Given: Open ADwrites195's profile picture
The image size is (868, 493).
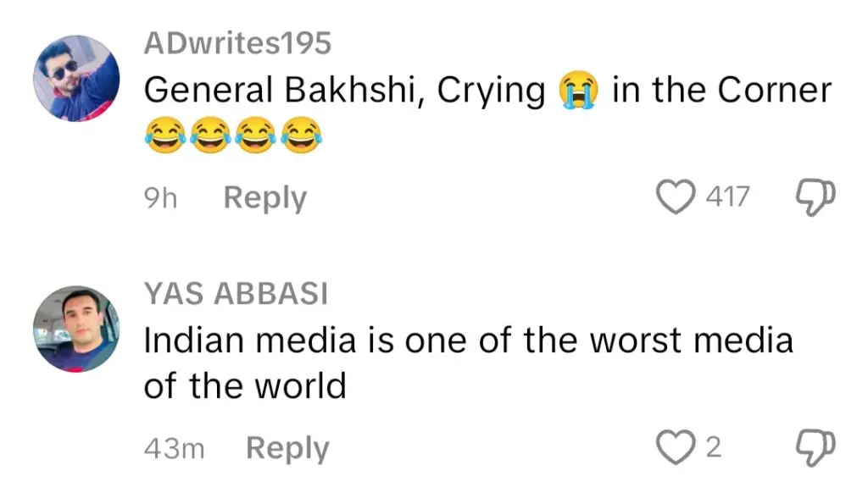Looking at the screenshot, I should pos(77,79).
